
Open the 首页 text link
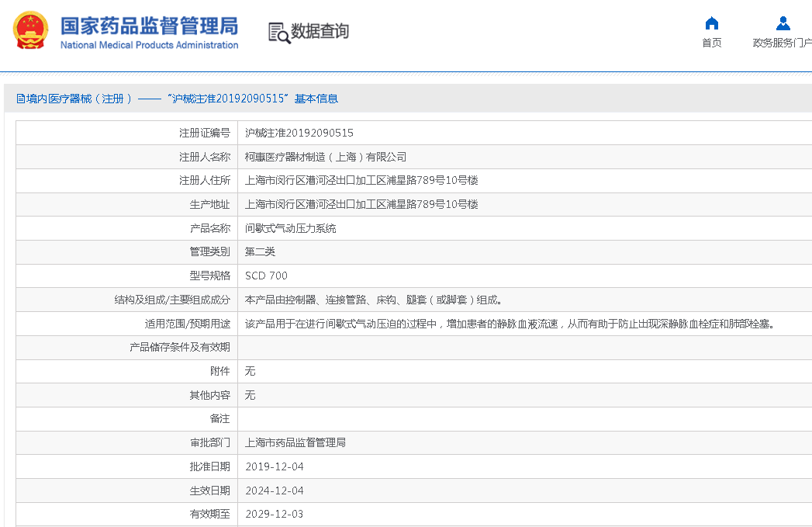coord(711,43)
